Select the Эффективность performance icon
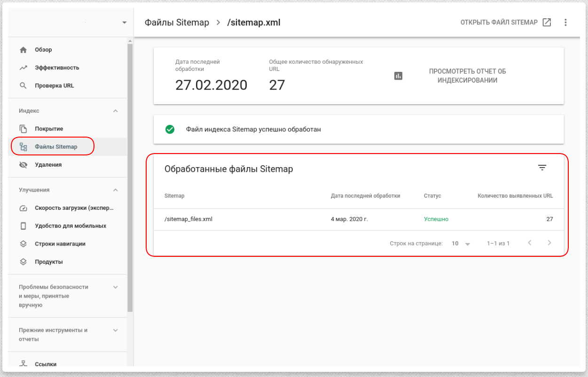The height and width of the screenshot is (377, 588). pos(22,68)
